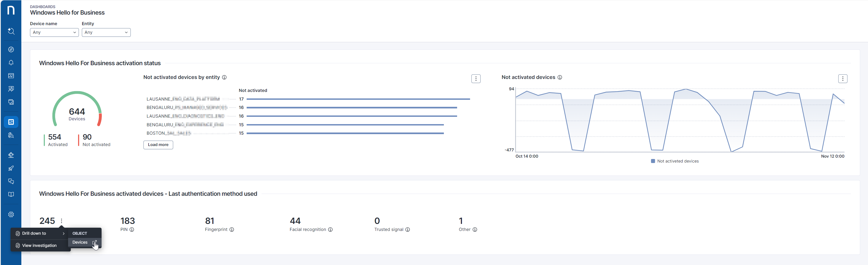
Task: Open the book documentation icon
Action: [x=11, y=194]
